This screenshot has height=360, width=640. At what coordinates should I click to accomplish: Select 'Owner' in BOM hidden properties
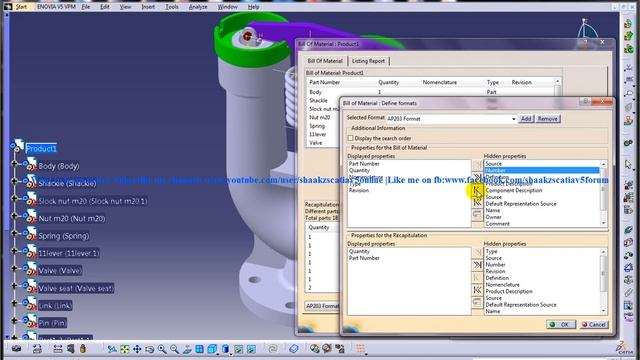point(493,217)
